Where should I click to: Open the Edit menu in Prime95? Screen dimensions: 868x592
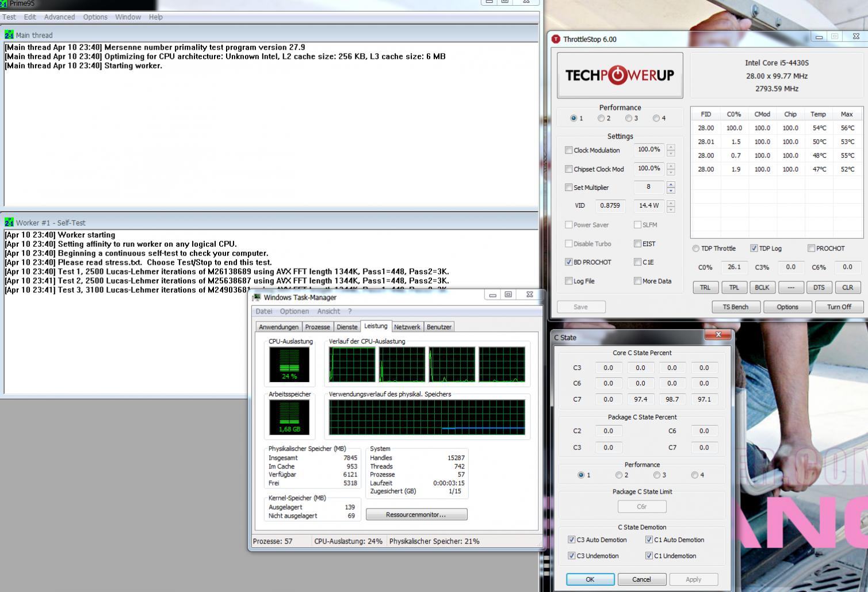(30, 17)
